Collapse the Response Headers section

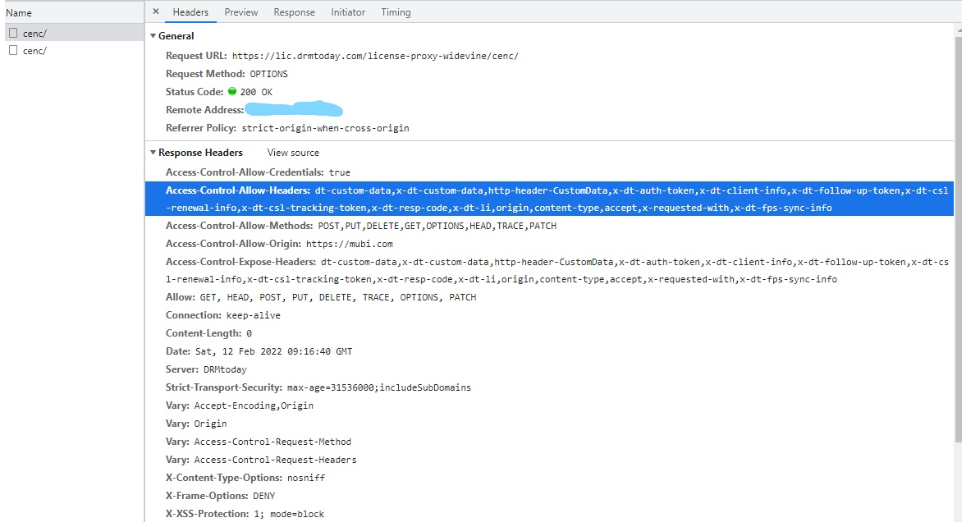(153, 153)
